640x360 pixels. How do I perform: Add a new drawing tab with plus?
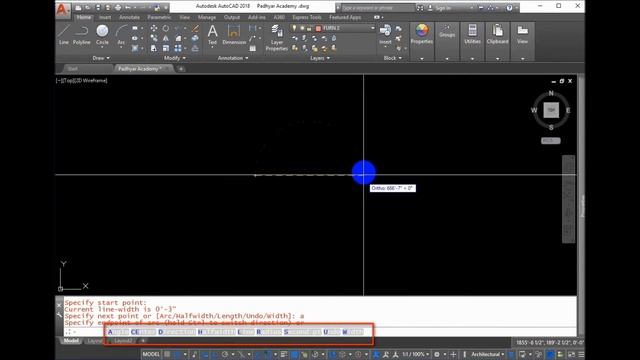[x=181, y=69]
